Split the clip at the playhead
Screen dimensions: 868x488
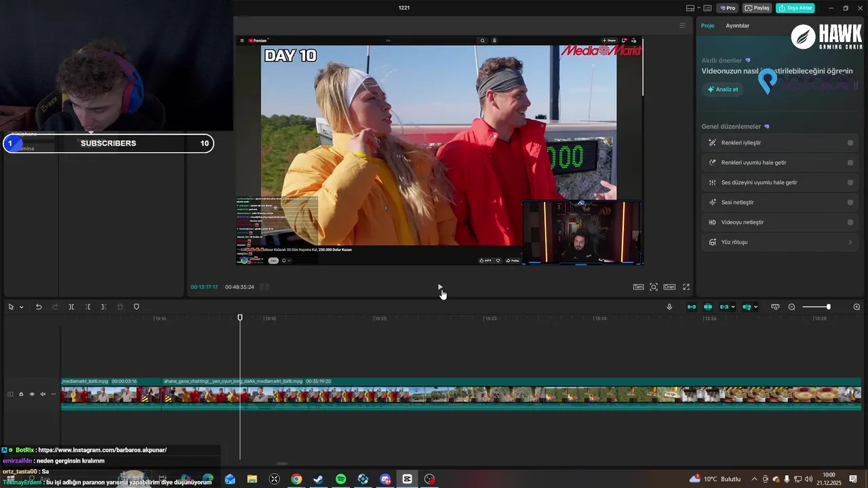click(x=71, y=307)
